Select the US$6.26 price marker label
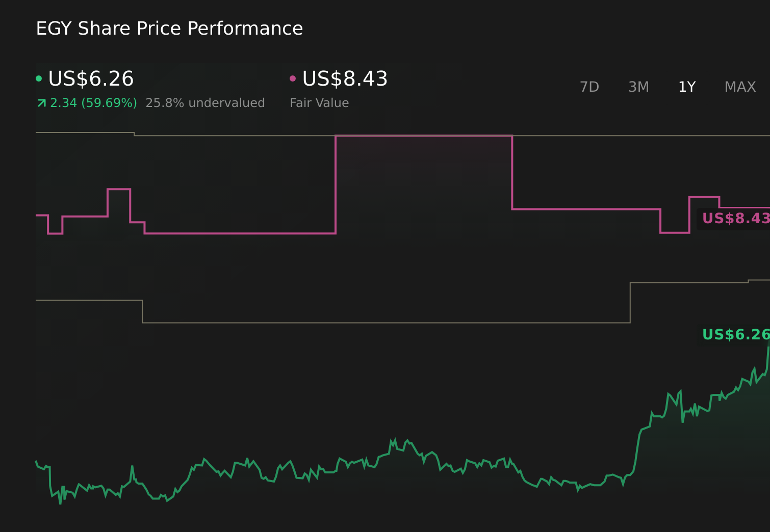Viewport: 770px width, 532px height. coord(734,335)
